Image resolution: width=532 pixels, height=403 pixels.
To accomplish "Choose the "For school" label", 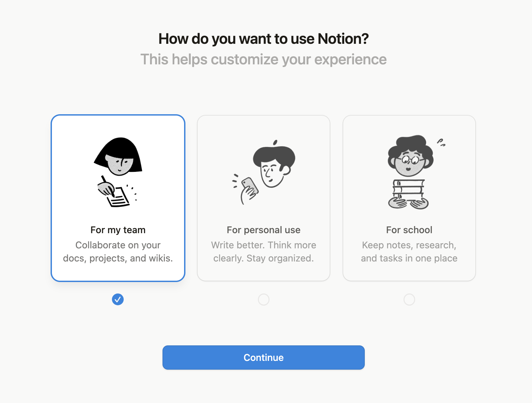I will coord(409,230).
